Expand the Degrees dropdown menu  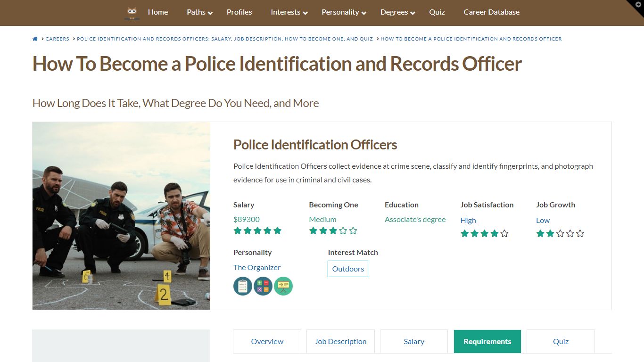coord(398,12)
